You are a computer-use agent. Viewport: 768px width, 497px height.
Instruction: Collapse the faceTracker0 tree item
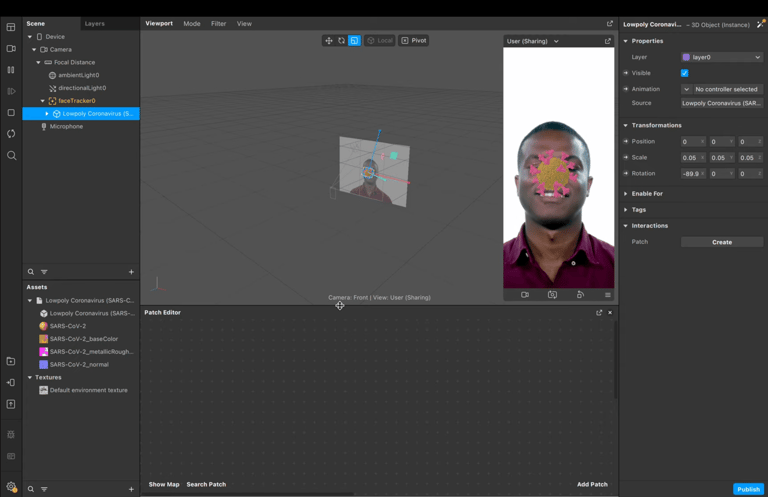pos(43,101)
